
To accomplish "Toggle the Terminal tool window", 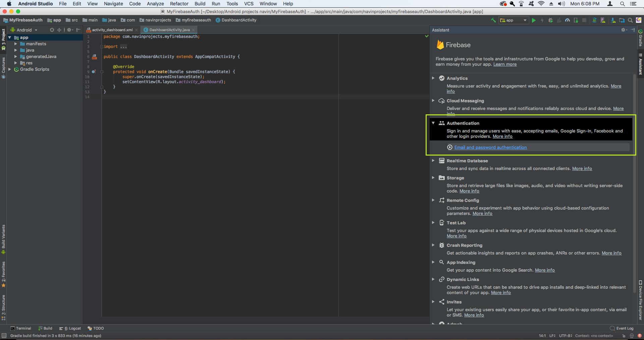I will tap(21, 328).
